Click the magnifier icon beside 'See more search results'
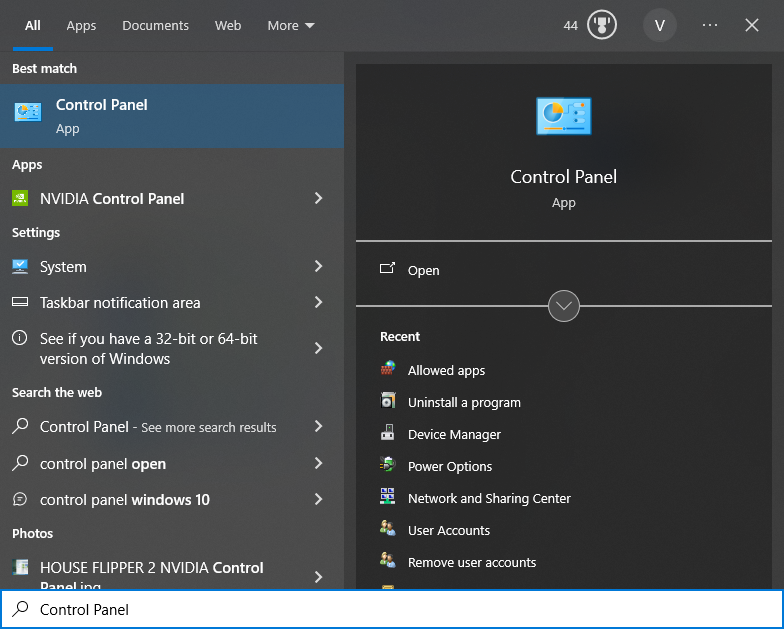 point(20,426)
